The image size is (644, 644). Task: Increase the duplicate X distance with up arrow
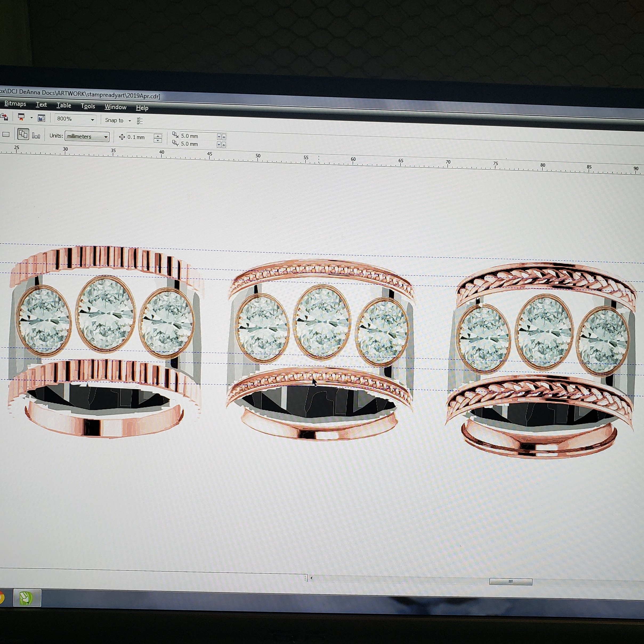point(224,137)
